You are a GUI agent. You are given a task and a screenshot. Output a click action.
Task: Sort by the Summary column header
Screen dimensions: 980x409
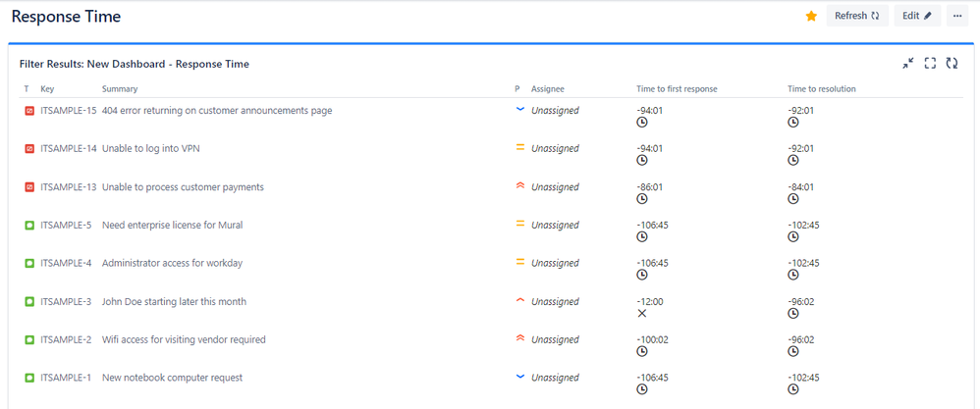[x=120, y=89]
